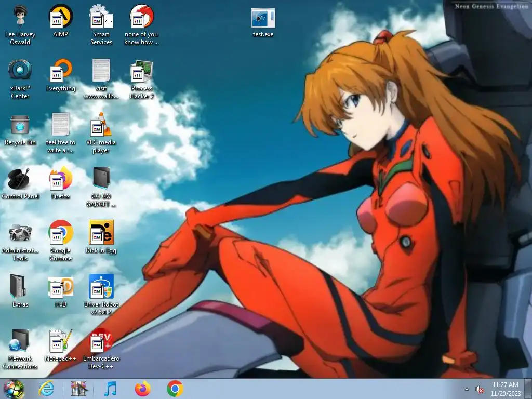The image size is (532, 399).
Task: Open the clock showing 11:27 AM
Action: click(506, 389)
